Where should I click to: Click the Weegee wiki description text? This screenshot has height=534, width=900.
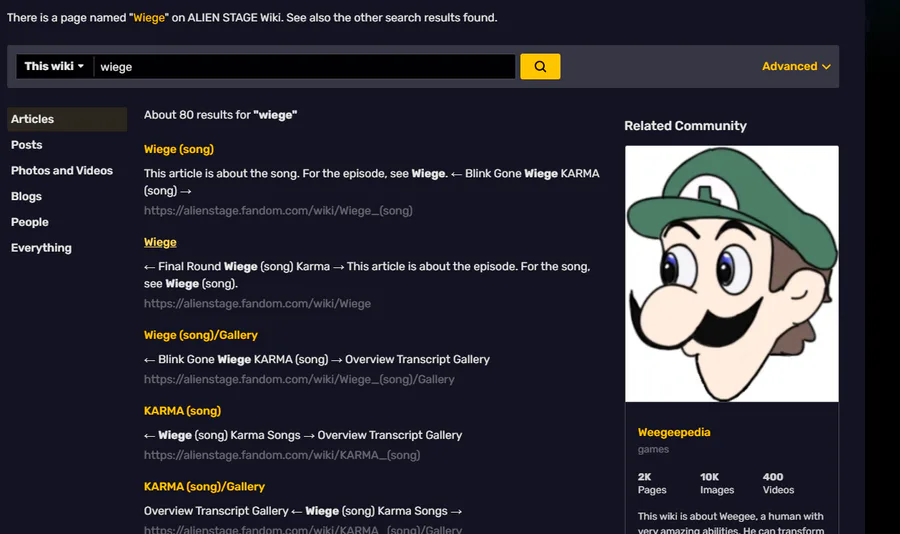731,523
